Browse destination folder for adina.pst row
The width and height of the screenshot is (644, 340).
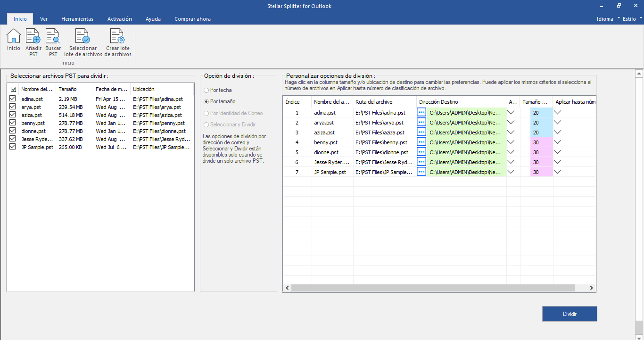pyautogui.click(x=421, y=112)
